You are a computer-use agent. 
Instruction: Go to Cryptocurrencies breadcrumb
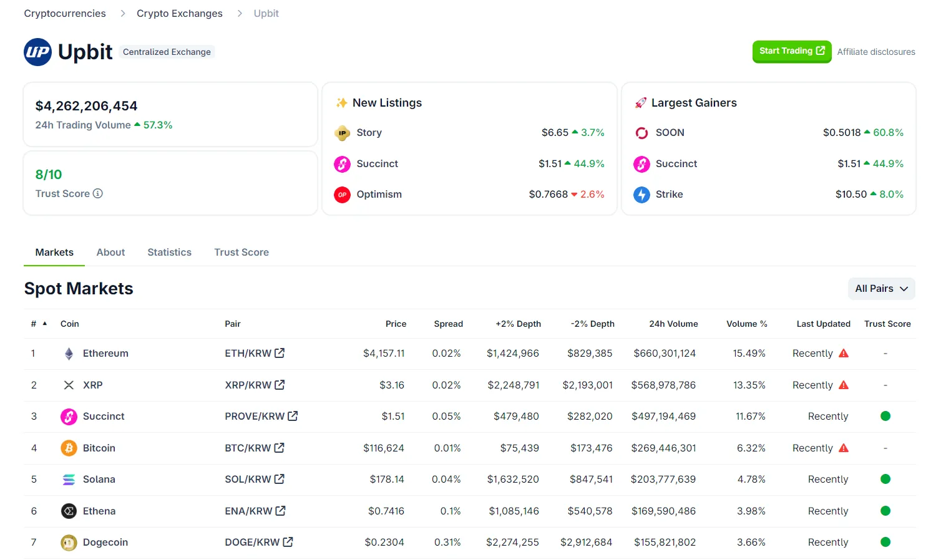pyautogui.click(x=65, y=13)
